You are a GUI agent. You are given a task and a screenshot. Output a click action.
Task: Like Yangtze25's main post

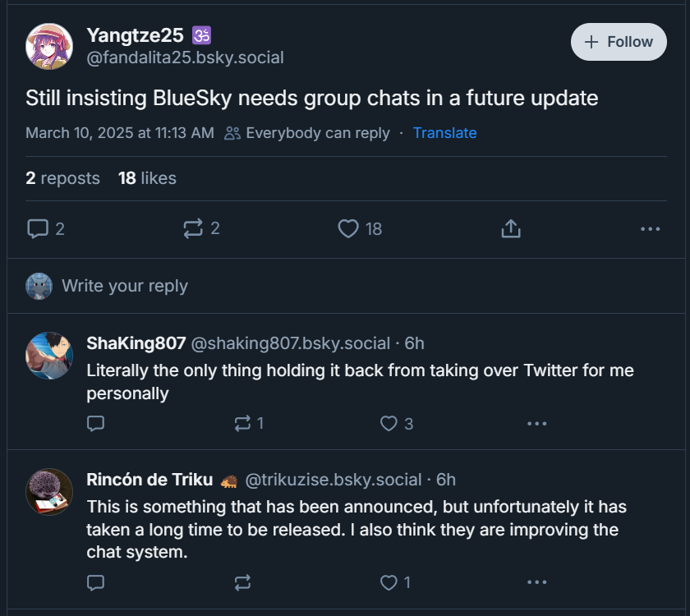pyautogui.click(x=349, y=228)
